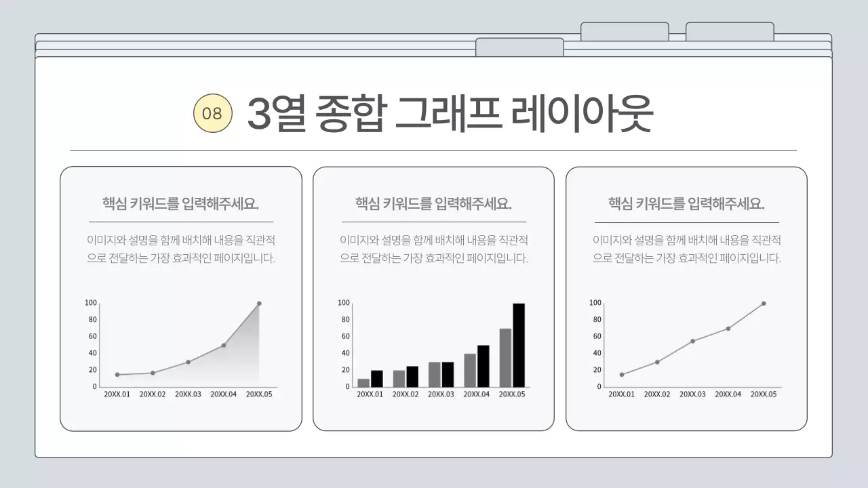Click the 100 value on the middle chart y-axis

click(x=344, y=303)
